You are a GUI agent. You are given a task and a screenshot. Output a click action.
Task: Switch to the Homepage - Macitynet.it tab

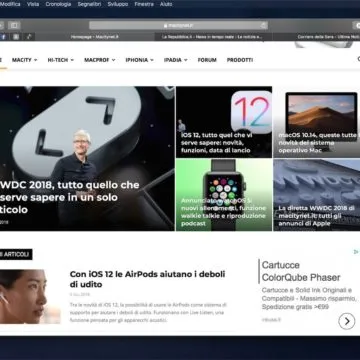[94, 37]
